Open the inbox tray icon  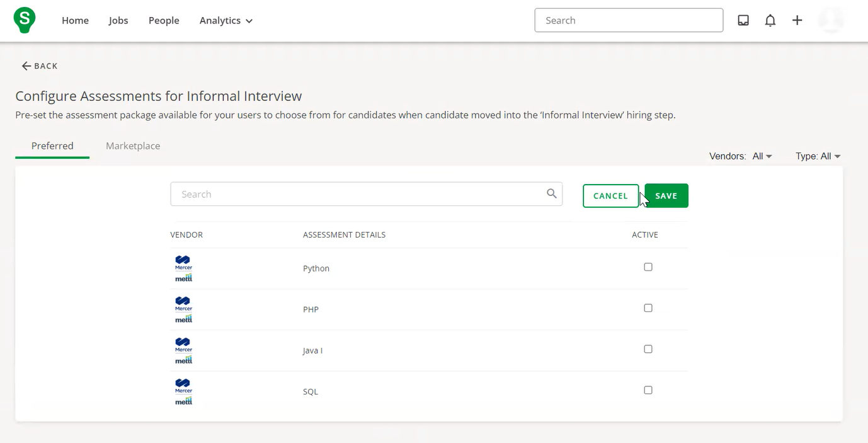coord(743,20)
